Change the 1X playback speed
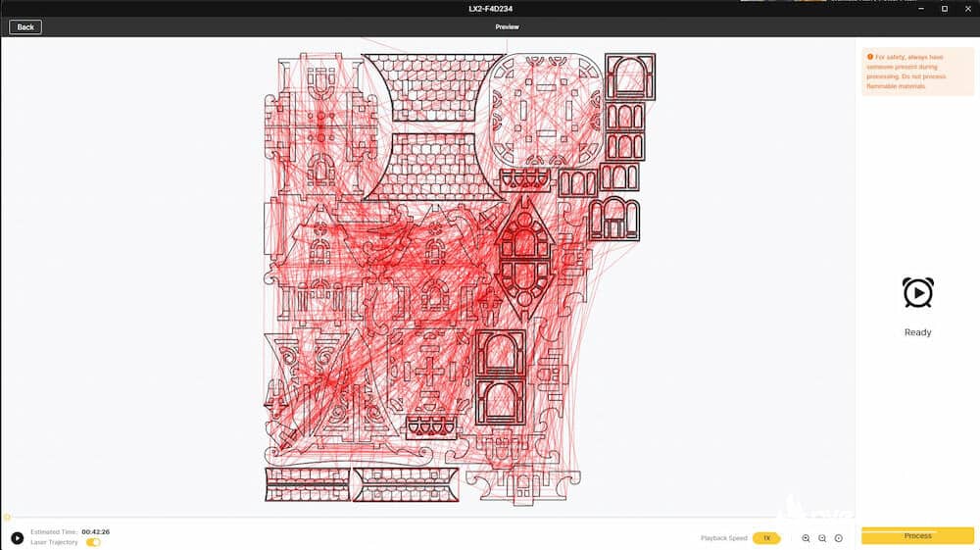980x550 pixels. click(x=766, y=538)
